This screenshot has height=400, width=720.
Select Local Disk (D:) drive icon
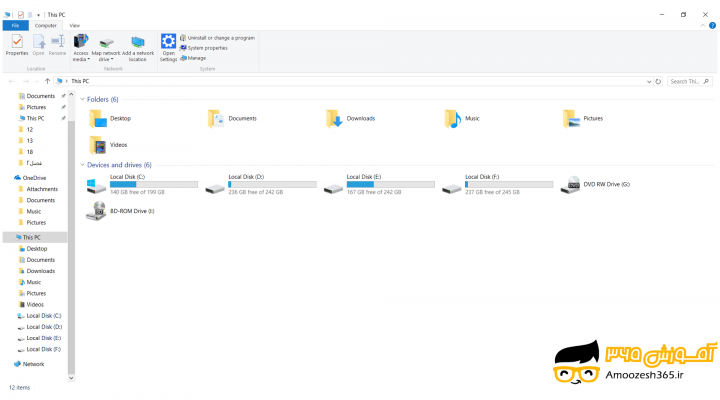[x=215, y=188]
